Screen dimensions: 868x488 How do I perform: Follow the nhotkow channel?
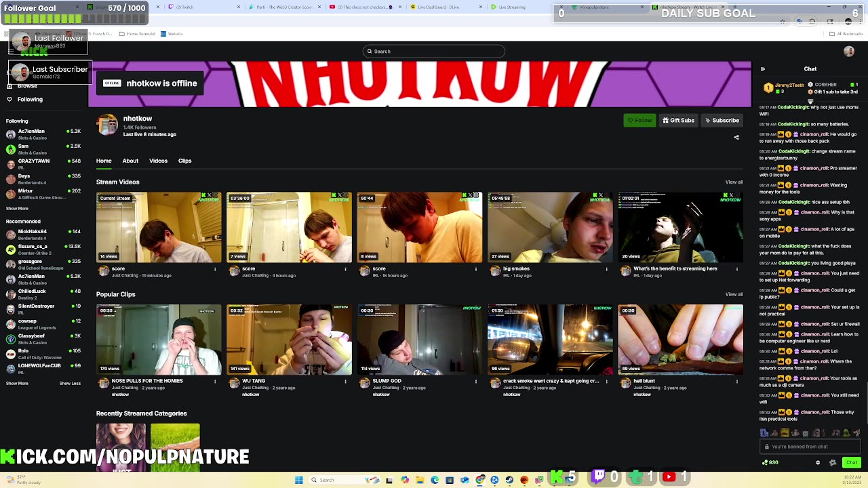point(639,121)
